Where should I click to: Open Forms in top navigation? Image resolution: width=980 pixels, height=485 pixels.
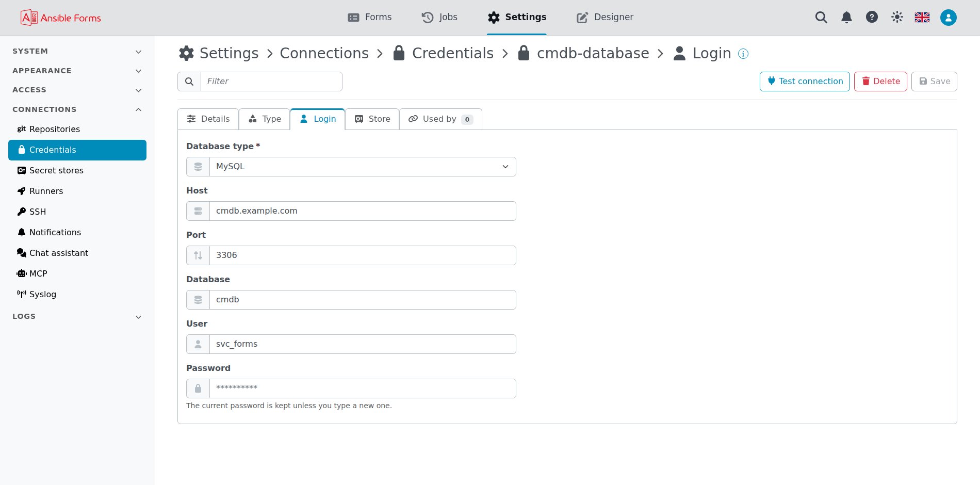[370, 17]
